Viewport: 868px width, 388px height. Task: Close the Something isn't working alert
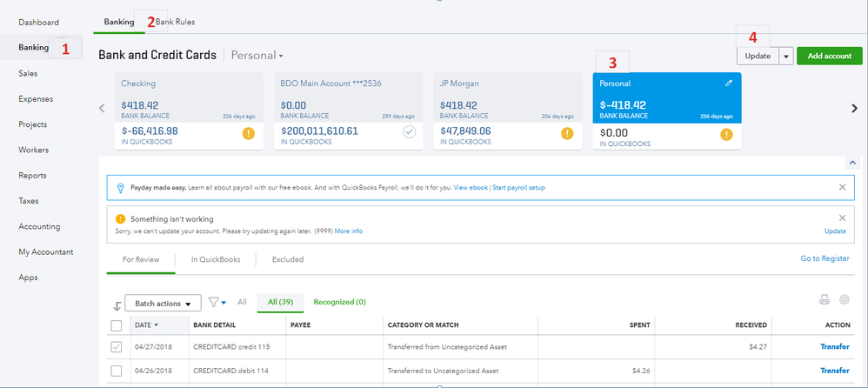[x=841, y=218]
